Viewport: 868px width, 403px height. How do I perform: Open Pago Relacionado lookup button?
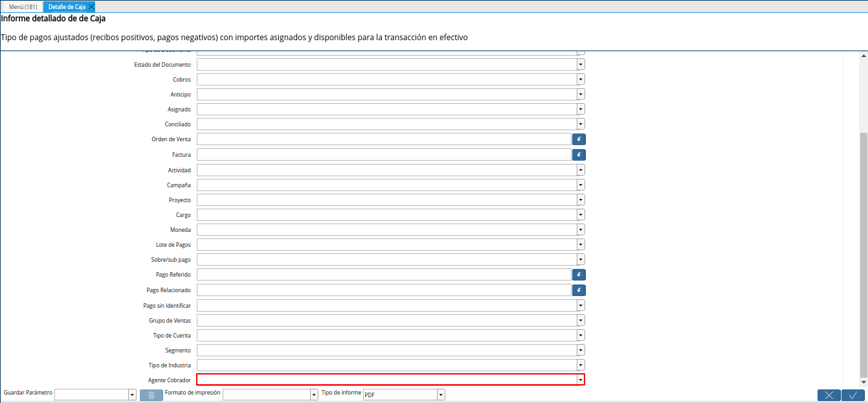(579, 290)
